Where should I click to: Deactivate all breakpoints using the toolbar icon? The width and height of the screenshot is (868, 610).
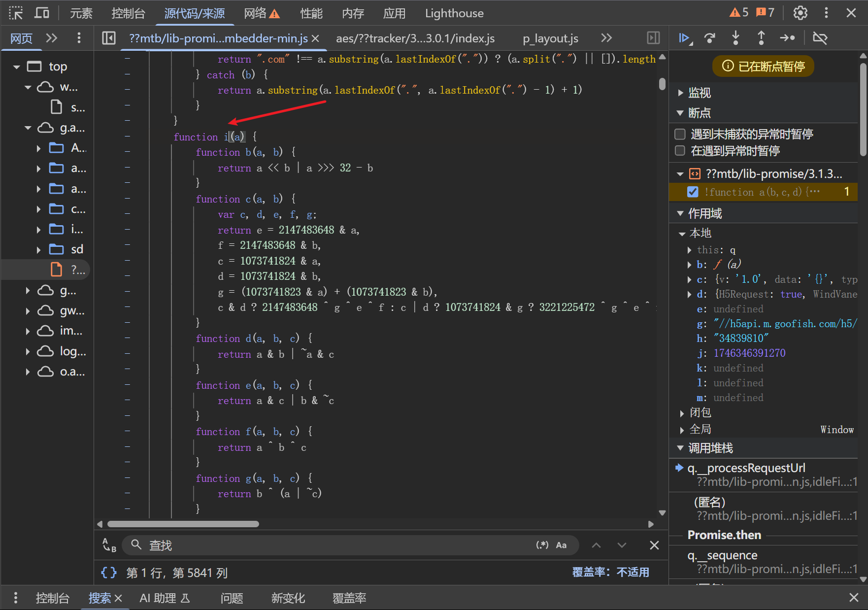820,38
